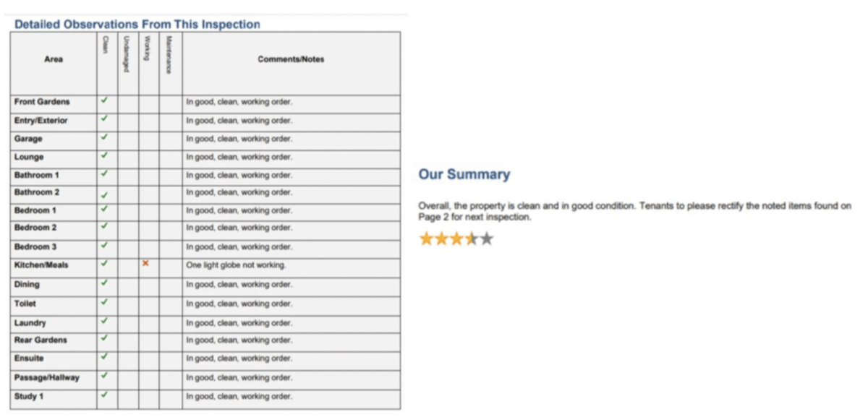Image resolution: width=868 pixels, height=417 pixels.
Task: Click the Passage/Hallway area label
Action: click(x=47, y=378)
